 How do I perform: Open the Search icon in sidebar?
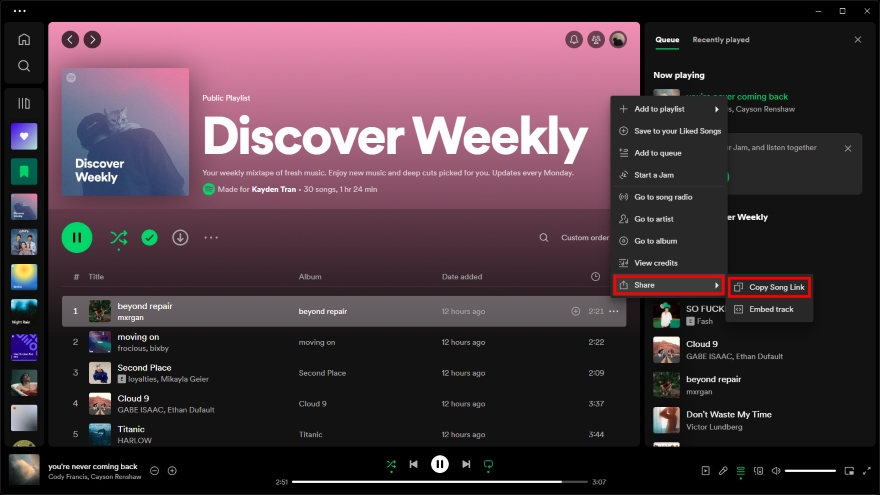(24, 66)
